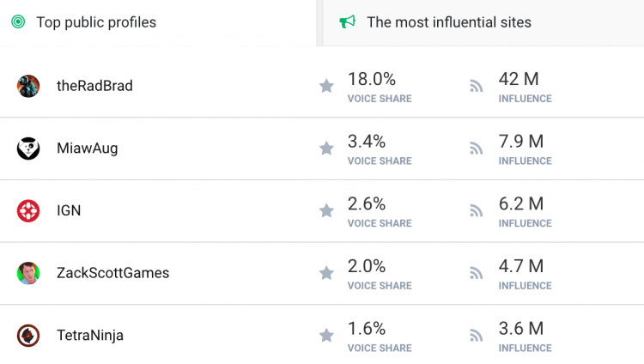This screenshot has height=364, width=644.
Task: Open theRadBrad profile name link
Action: pyautogui.click(x=94, y=86)
